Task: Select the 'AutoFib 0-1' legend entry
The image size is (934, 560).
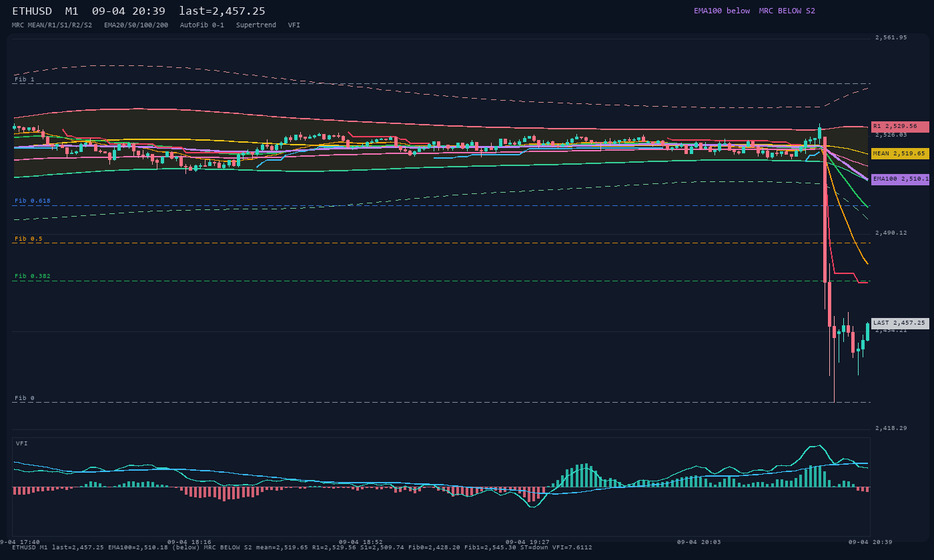Action: pos(202,25)
